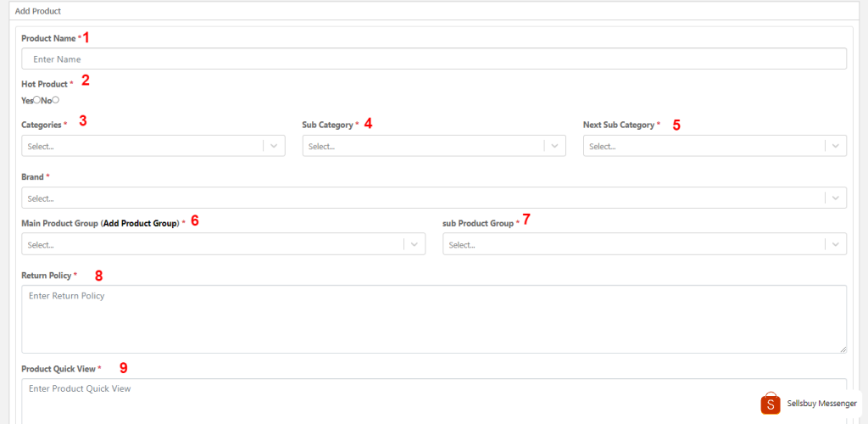Click inside the Product Quick View text area

(x=434, y=401)
